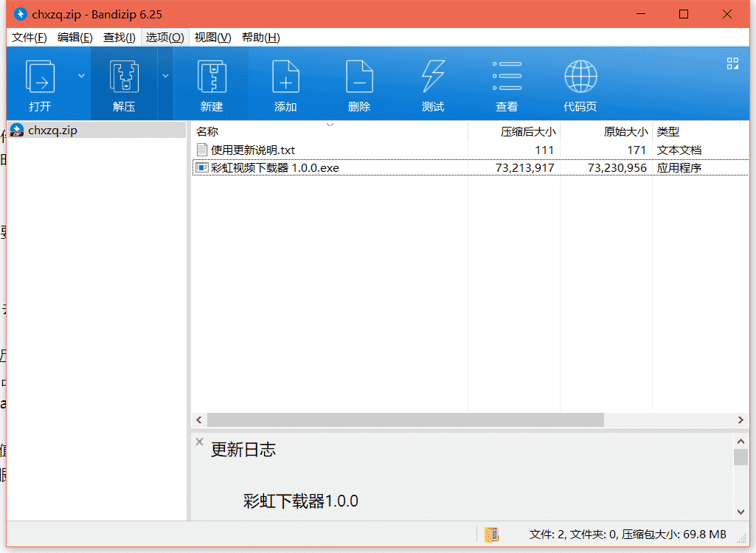Click the 代码页 (Code page) globe icon
The image size is (756, 553).
point(580,76)
